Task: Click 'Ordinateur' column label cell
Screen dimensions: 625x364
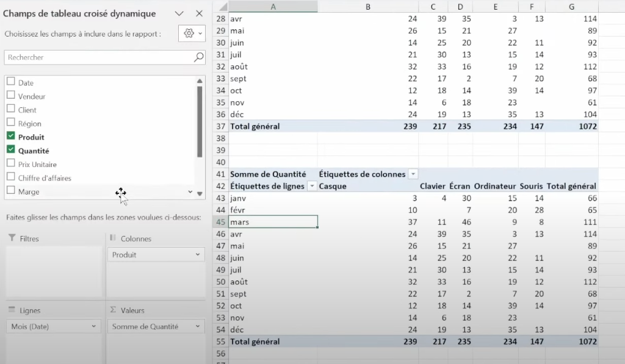Action: [x=496, y=186]
